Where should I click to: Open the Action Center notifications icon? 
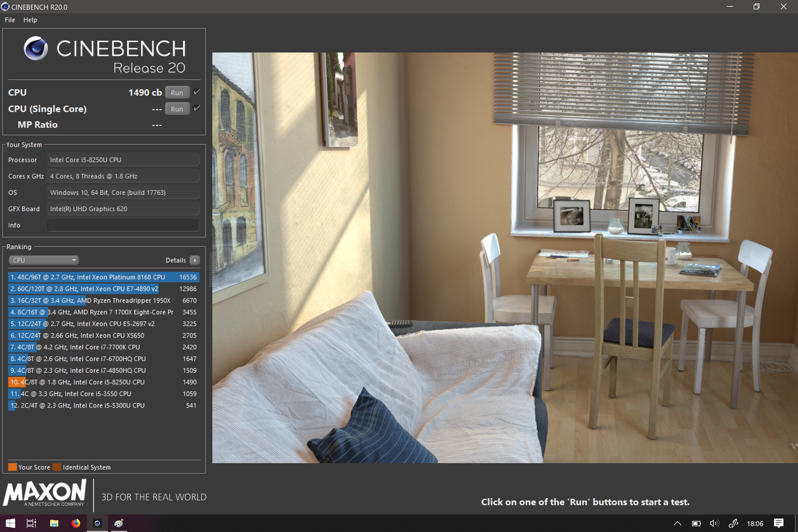point(779,523)
